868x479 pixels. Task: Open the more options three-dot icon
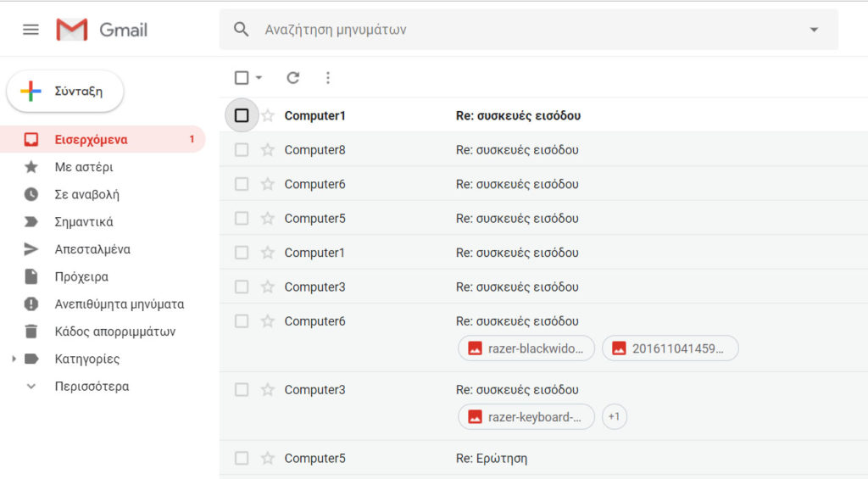pos(328,78)
